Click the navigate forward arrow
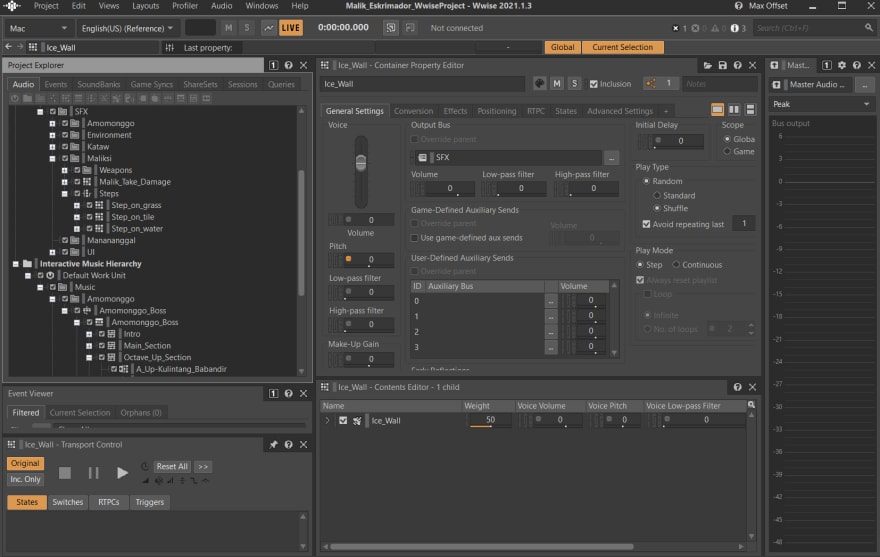 20,47
